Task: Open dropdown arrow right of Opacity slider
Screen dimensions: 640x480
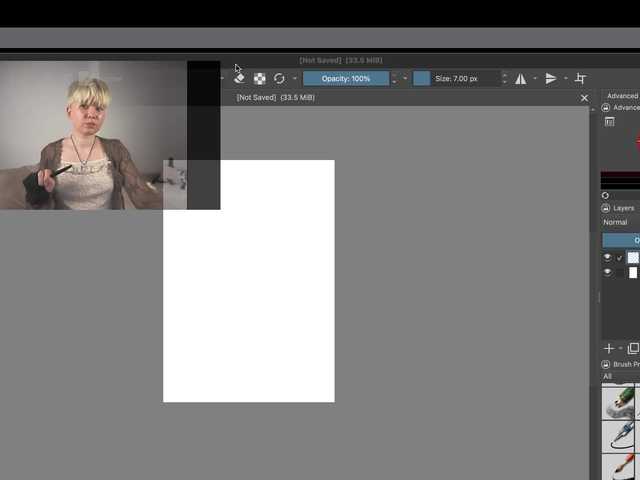Action: tap(405, 78)
